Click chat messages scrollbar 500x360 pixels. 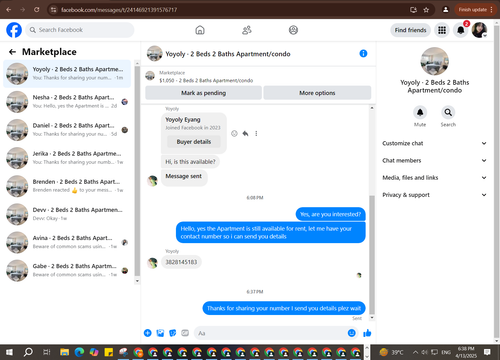pyautogui.click(x=372, y=255)
